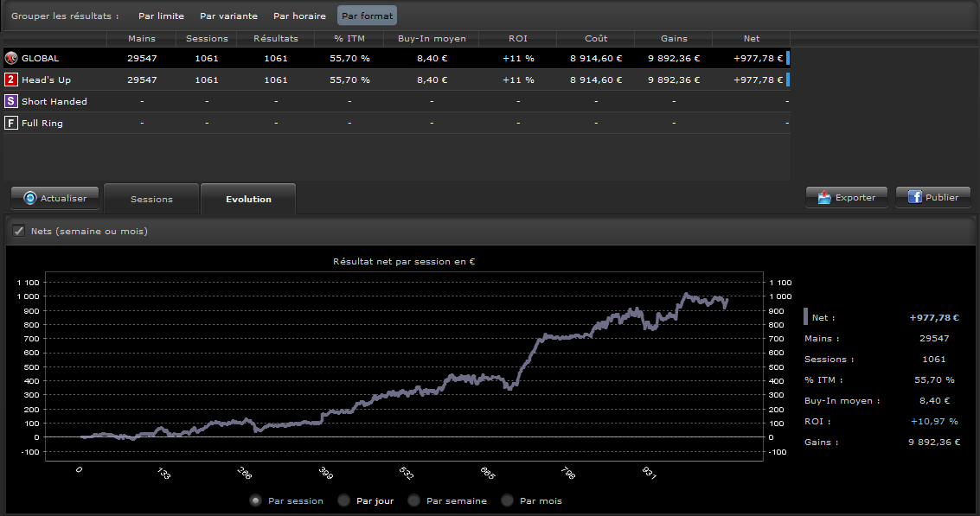This screenshot has height=516, width=980.
Task: Click the chart x-axis label 931
Action: (x=650, y=473)
